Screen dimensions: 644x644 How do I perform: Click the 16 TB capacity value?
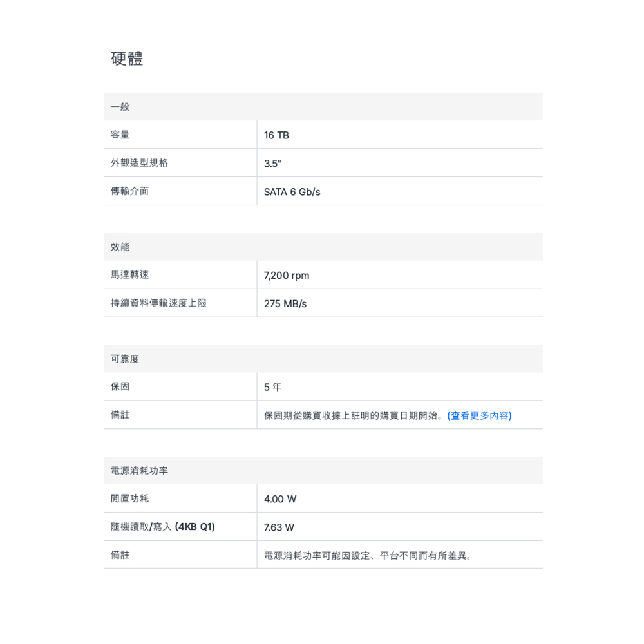[276, 135]
